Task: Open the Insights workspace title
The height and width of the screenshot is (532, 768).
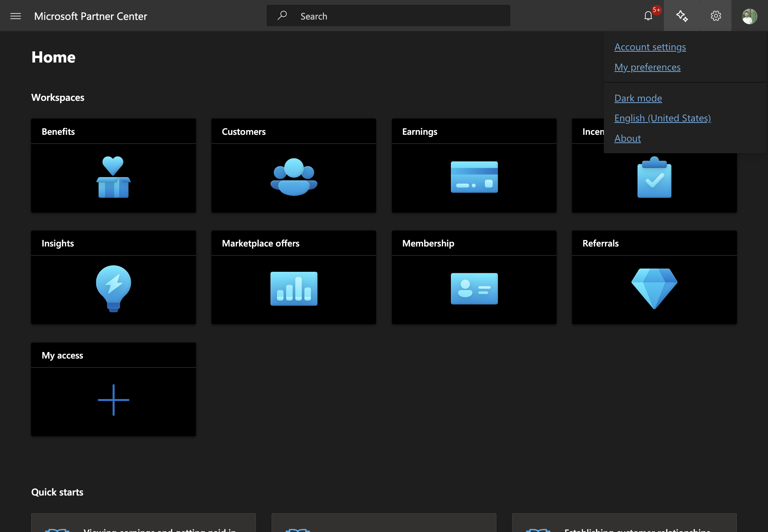Action: [57, 243]
